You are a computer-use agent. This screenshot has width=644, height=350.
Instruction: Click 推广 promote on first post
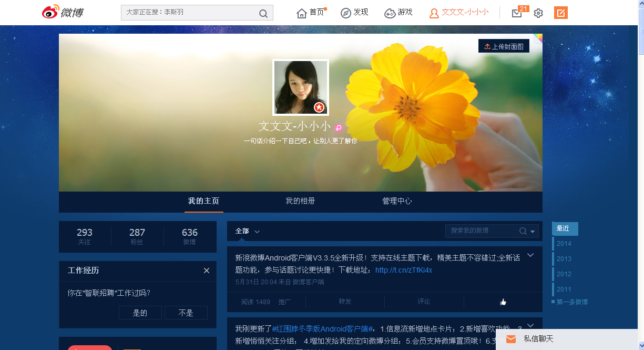pos(285,302)
